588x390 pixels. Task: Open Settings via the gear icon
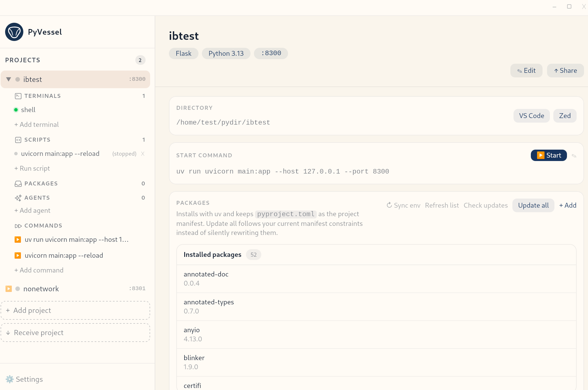click(x=9, y=379)
